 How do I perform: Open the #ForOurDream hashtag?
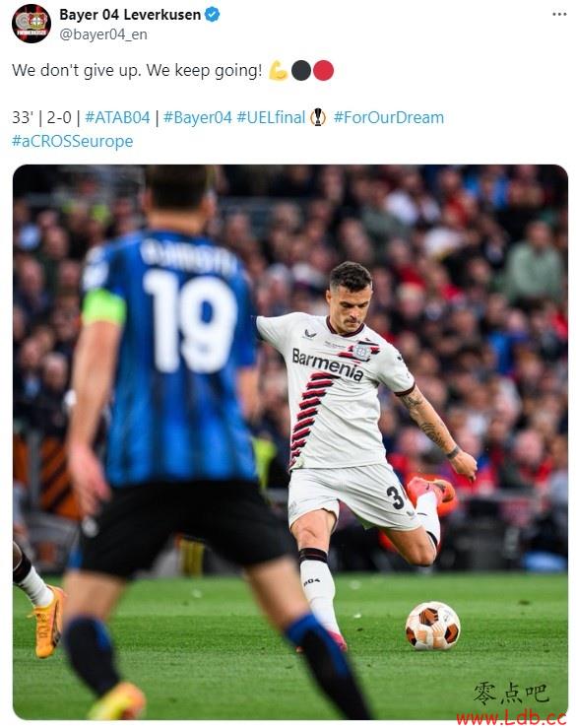pos(389,117)
